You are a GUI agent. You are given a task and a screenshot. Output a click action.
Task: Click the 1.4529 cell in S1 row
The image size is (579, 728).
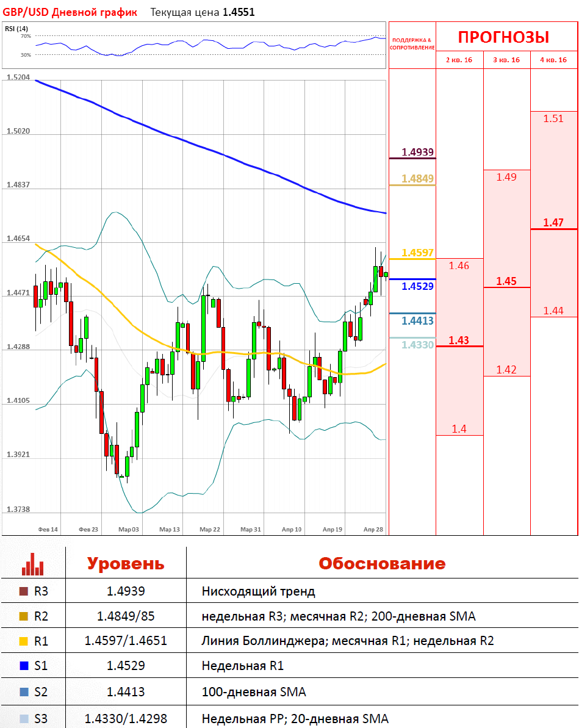(x=126, y=666)
